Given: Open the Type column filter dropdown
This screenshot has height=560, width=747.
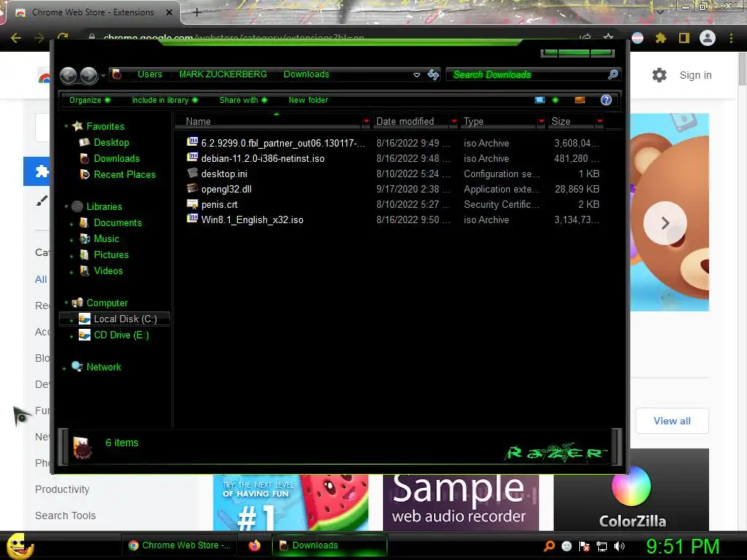Looking at the screenshot, I should click(x=541, y=122).
